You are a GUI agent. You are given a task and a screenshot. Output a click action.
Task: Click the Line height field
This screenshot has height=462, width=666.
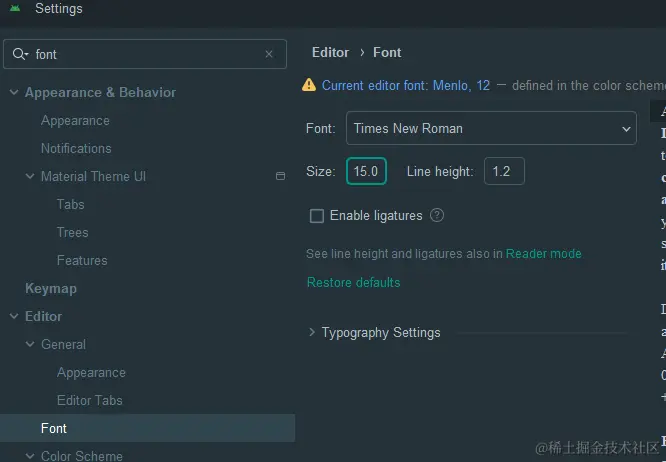pyautogui.click(x=504, y=171)
